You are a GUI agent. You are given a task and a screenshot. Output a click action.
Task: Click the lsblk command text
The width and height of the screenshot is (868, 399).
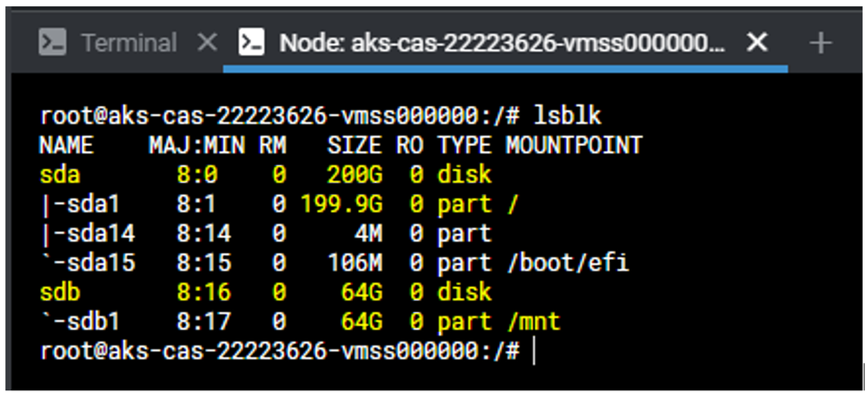point(568,116)
